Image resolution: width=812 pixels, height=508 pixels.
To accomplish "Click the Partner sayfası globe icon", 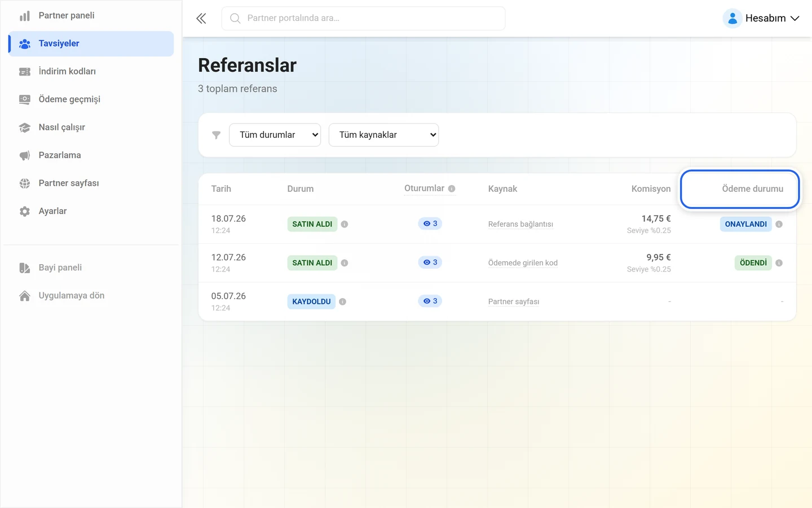I will point(25,183).
